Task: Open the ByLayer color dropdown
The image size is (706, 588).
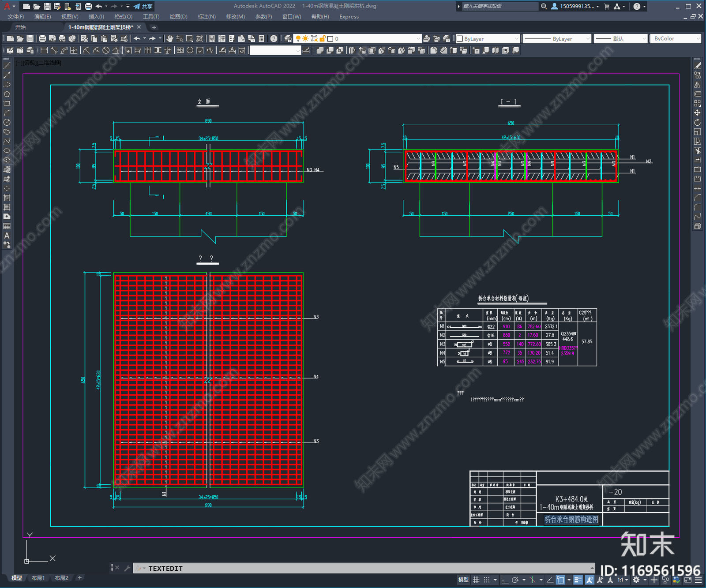Action: tap(488, 39)
